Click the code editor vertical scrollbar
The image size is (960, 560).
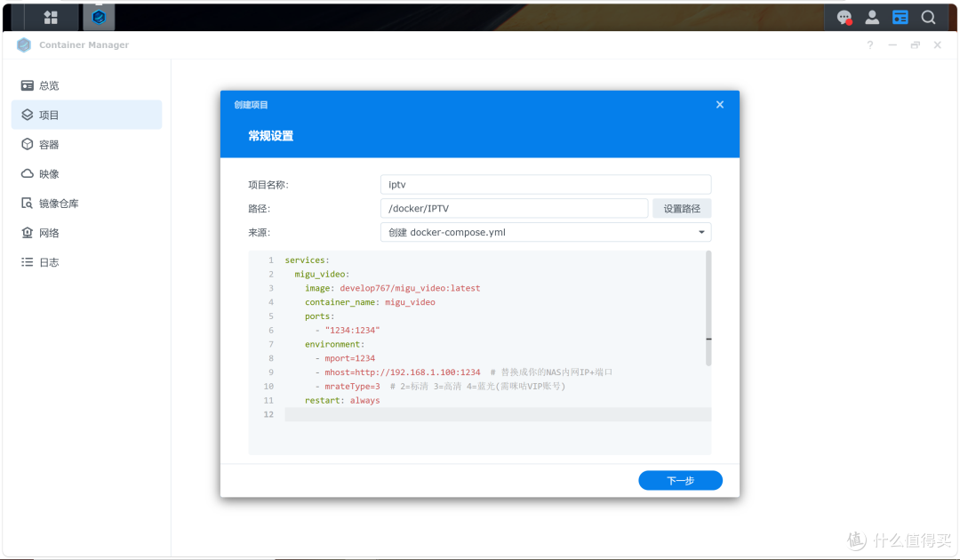(708, 308)
